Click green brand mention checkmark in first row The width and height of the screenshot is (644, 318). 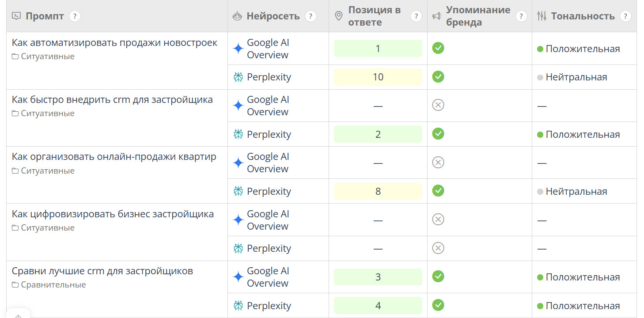[x=438, y=48]
